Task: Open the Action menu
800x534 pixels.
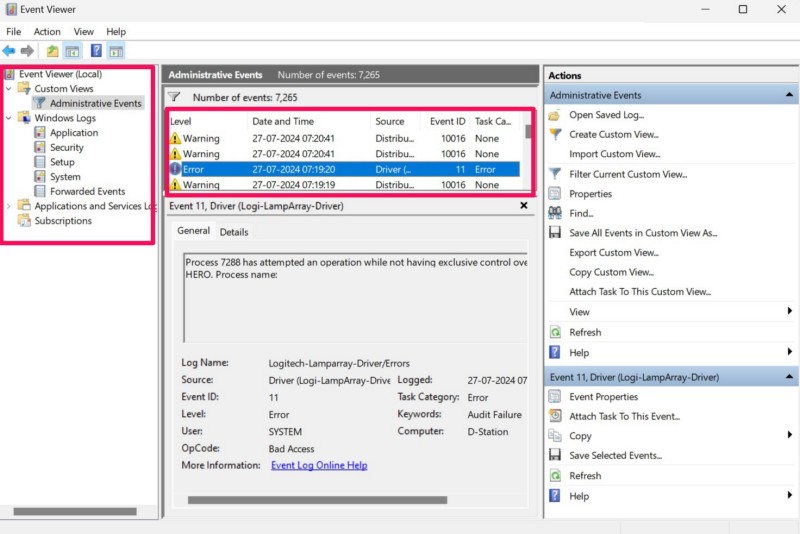Action: coord(47,32)
